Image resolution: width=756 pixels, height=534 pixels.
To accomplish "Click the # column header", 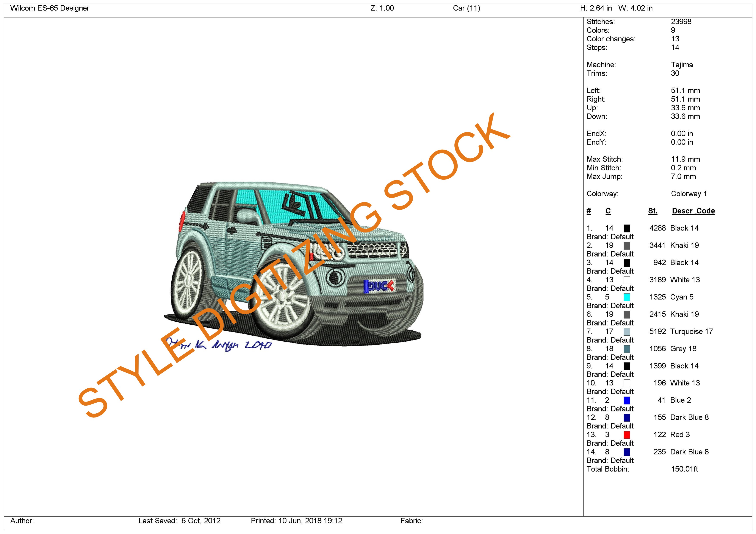I will coord(589,211).
